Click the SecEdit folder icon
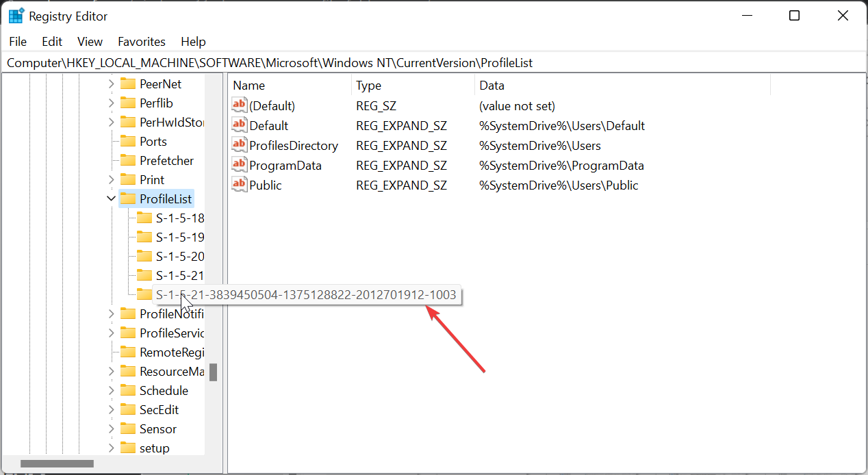Image resolution: width=868 pixels, height=475 pixels. pyautogui.click(x=127, y=409)
